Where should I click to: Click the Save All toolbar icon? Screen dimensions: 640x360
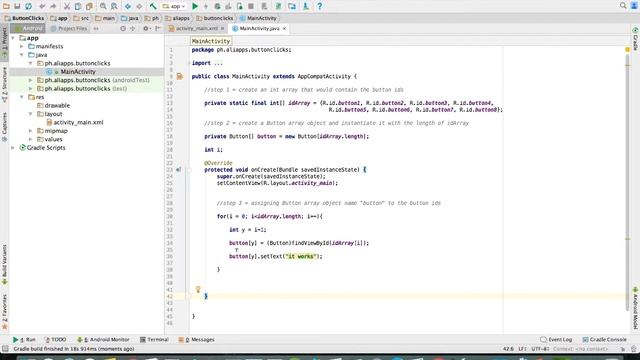pyautogui.click(x=17, y=6)
